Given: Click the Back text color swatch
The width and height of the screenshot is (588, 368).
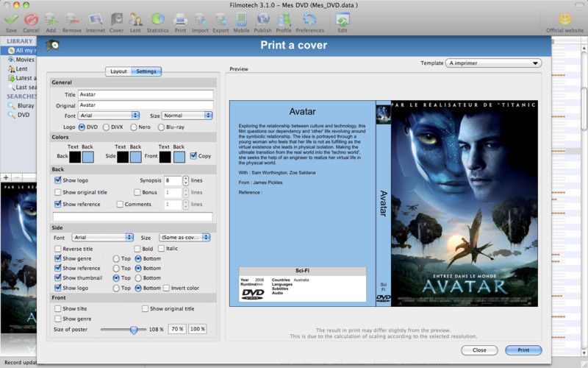Looking at the screenshot, I should click(x=75, y=157).
